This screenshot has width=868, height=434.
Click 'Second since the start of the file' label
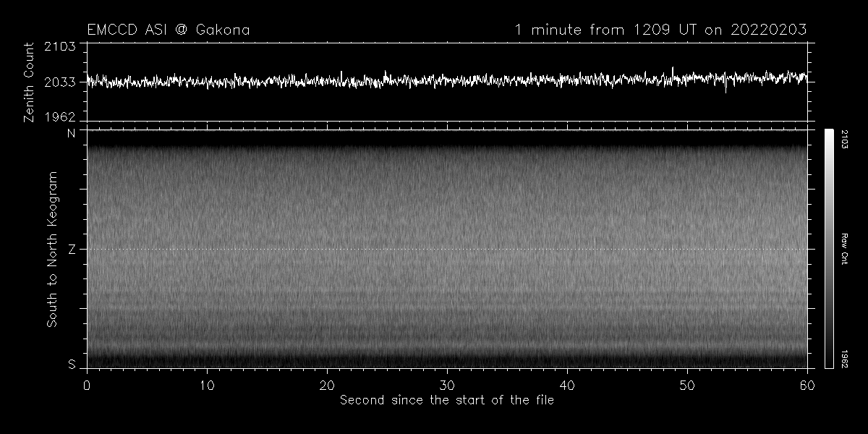click(447, 399)
